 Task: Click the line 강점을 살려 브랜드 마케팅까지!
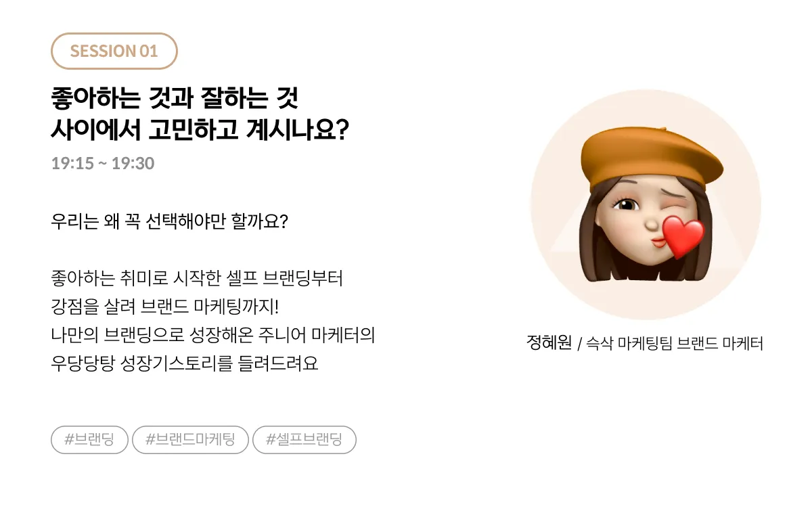click(x=165, y=307)
